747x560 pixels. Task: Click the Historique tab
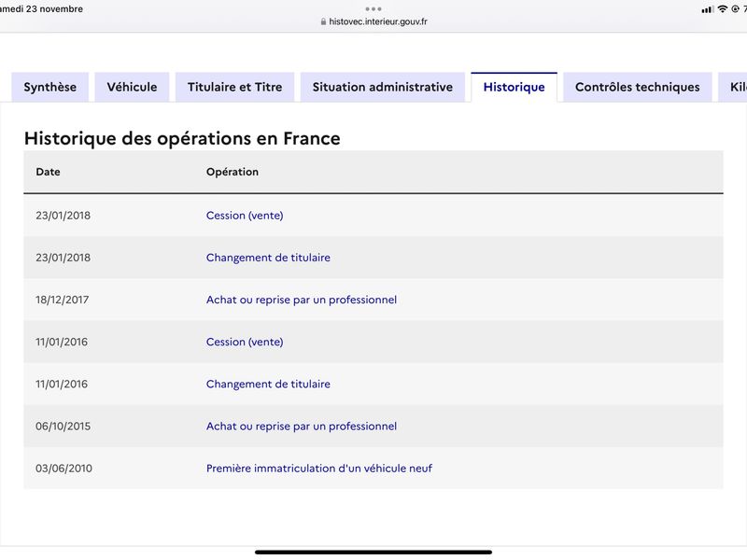tap(514, 87)
